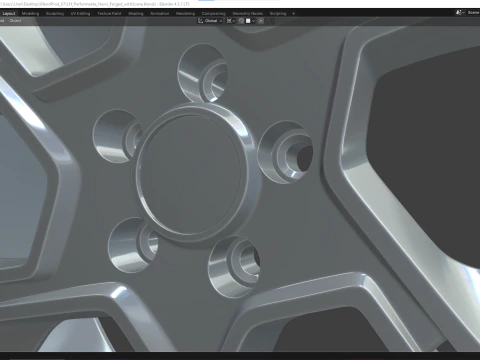Image resolution: width=480 pixels, height=360 pixels.
Task: Open the Compositing workspace tab
Action: click(x=214, y=13)
